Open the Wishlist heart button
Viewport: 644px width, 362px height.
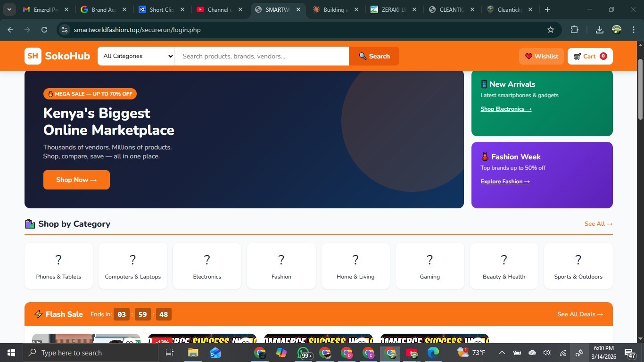pos(541,56)
